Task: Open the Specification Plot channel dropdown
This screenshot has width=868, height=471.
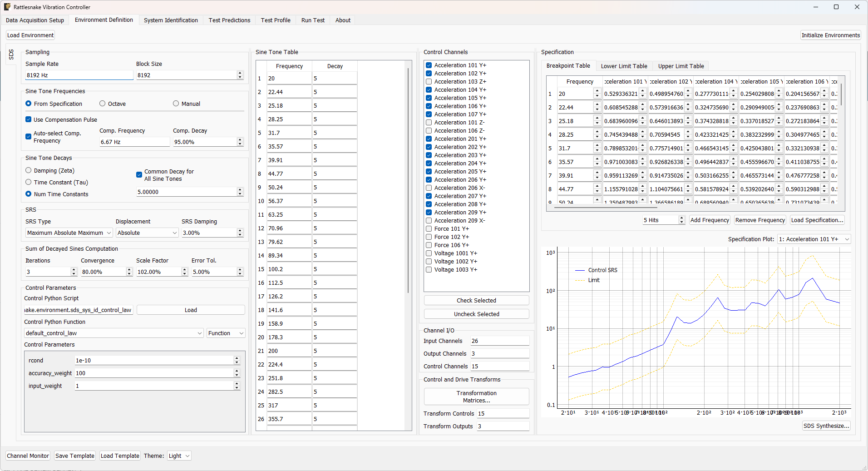Action: [814, 239]
